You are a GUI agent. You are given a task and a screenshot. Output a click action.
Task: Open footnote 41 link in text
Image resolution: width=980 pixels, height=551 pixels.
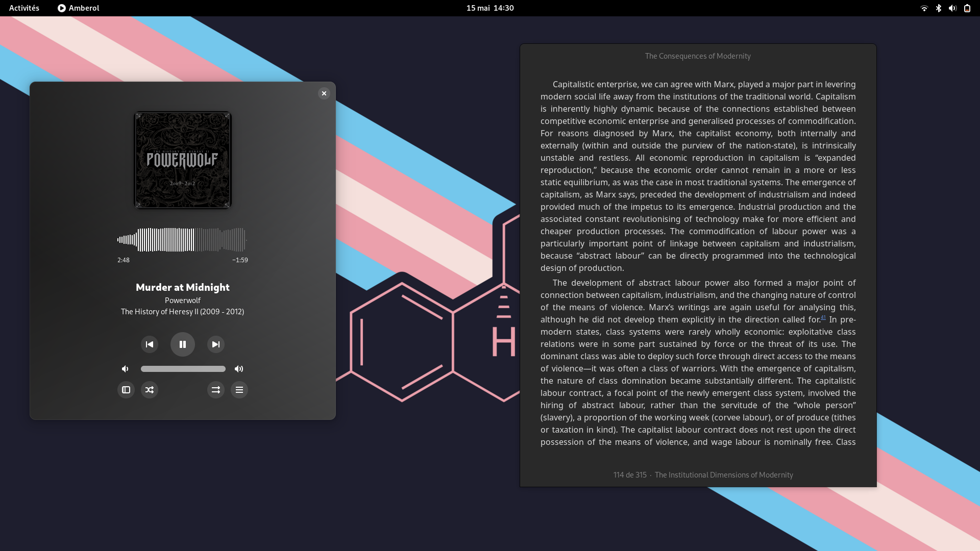coord(823,317)
